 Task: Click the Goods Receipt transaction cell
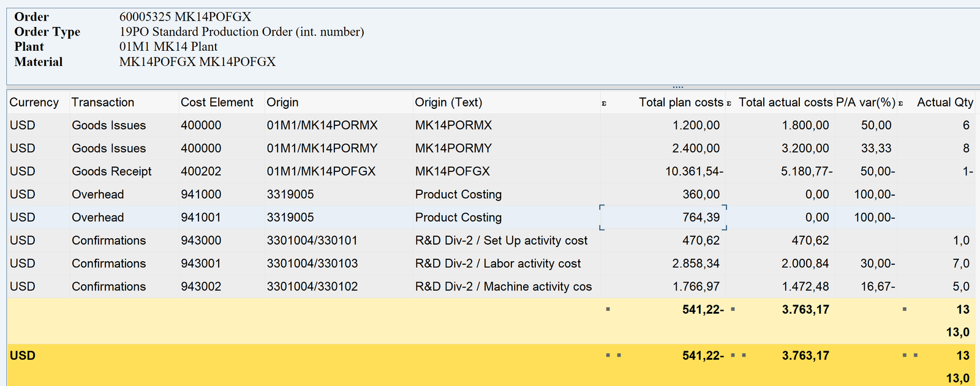[x=111, y=171]
